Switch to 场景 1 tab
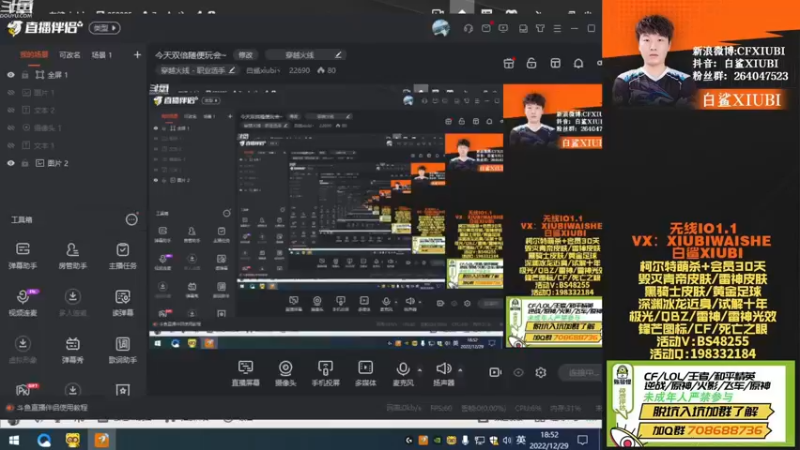This screenshot has height=450, width=800. (x=102, y=55)
